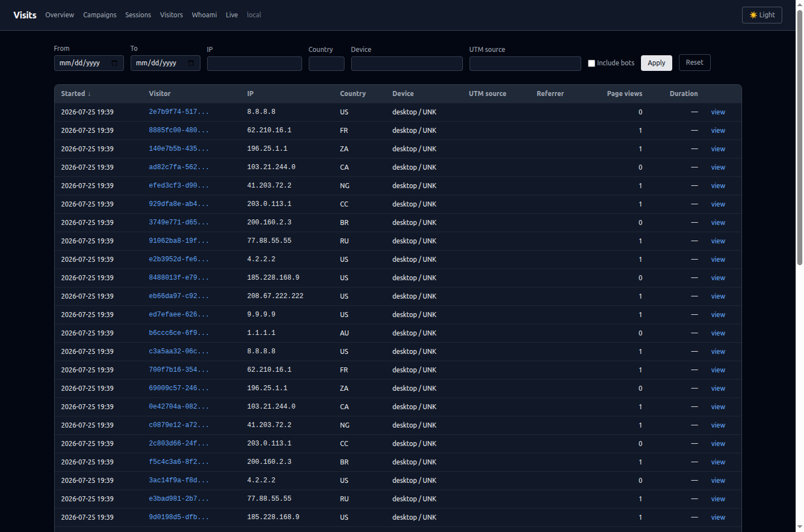Enable the Include bots checkbox
This screenshot has height=532, width=804.
click(x=591, y=63)
